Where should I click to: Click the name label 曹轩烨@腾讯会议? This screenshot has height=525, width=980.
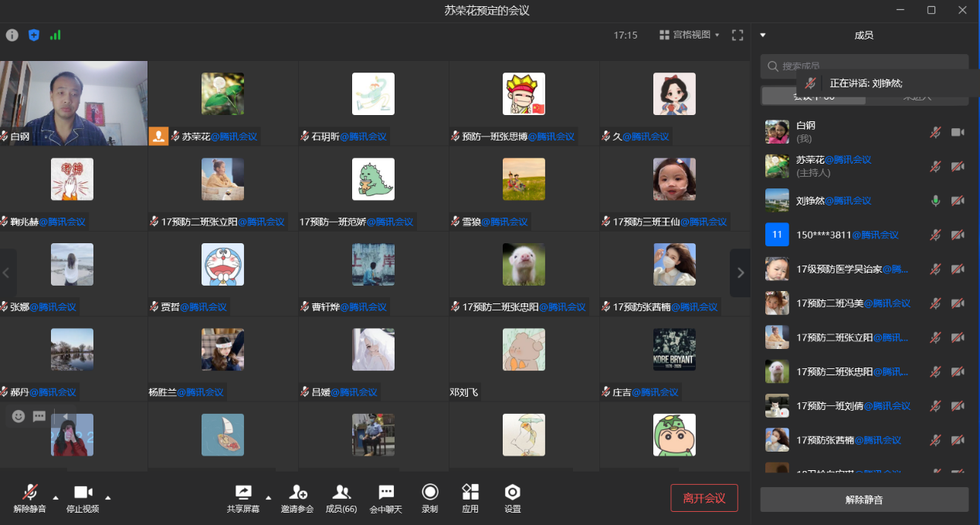[349, 307]
